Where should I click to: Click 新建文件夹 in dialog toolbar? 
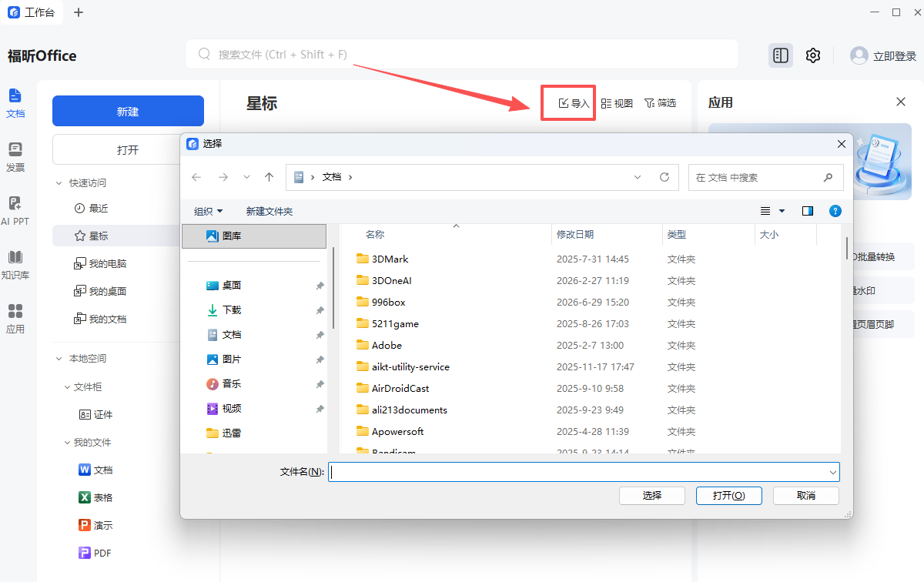(x=269, y=211)
